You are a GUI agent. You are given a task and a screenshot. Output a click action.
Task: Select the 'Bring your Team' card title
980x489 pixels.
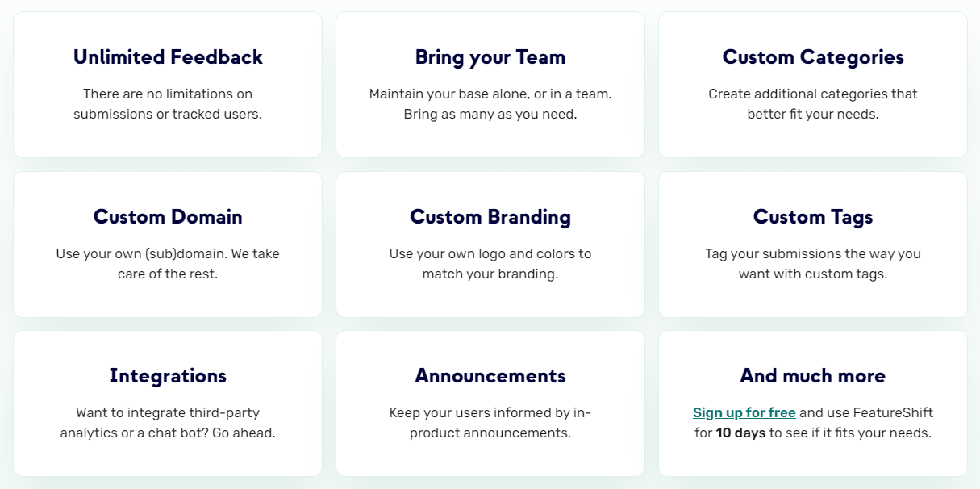(x=490, y=57)
